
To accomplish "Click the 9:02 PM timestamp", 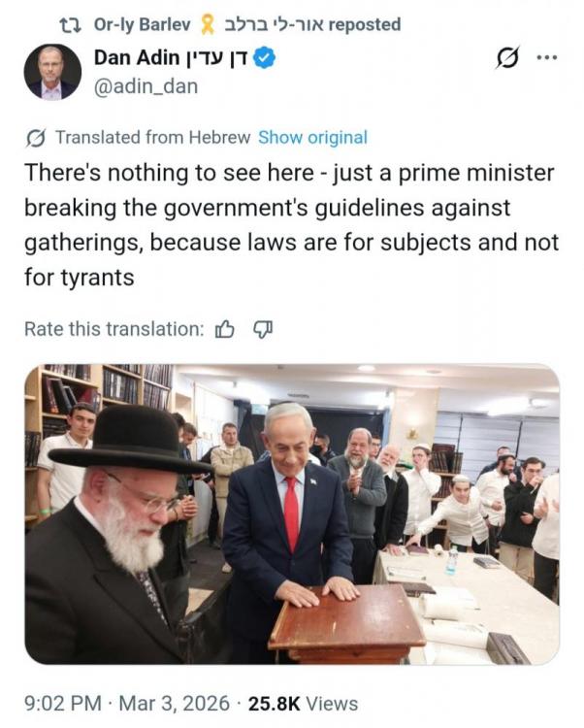I will pos(63,704).
